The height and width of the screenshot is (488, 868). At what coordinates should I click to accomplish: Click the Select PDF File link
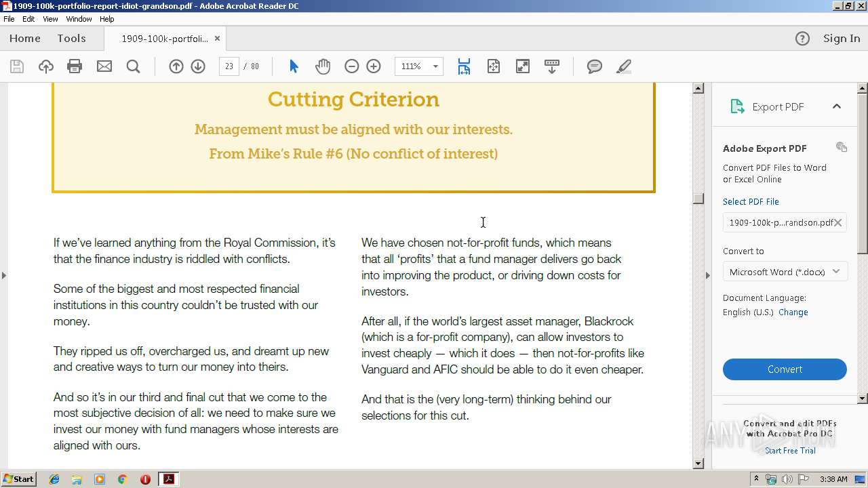751,201
